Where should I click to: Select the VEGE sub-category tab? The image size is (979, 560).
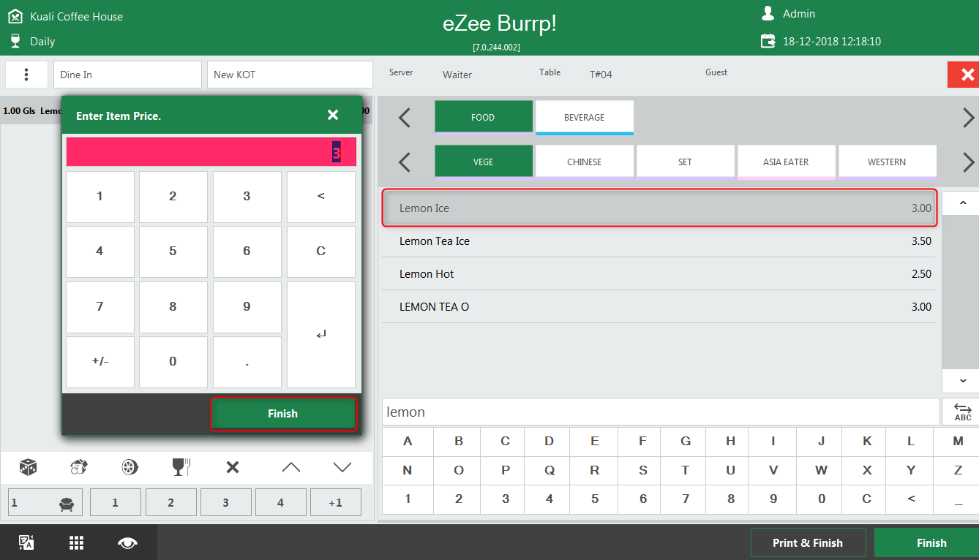(483, 162)
